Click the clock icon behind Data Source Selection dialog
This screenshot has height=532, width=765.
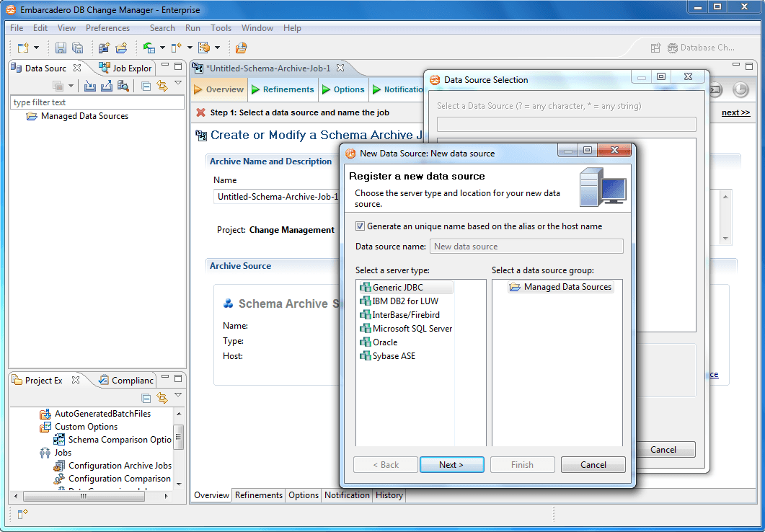pyautogui.click(x=740, y=89)
